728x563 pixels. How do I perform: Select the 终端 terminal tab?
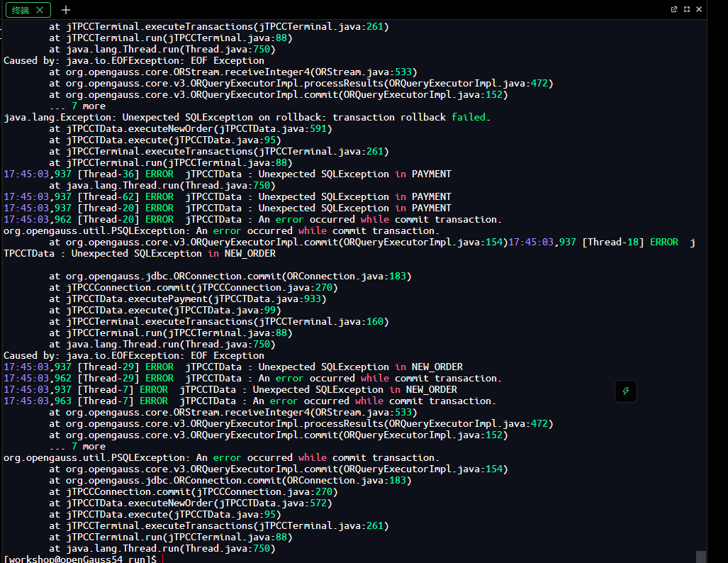point(28,10)
